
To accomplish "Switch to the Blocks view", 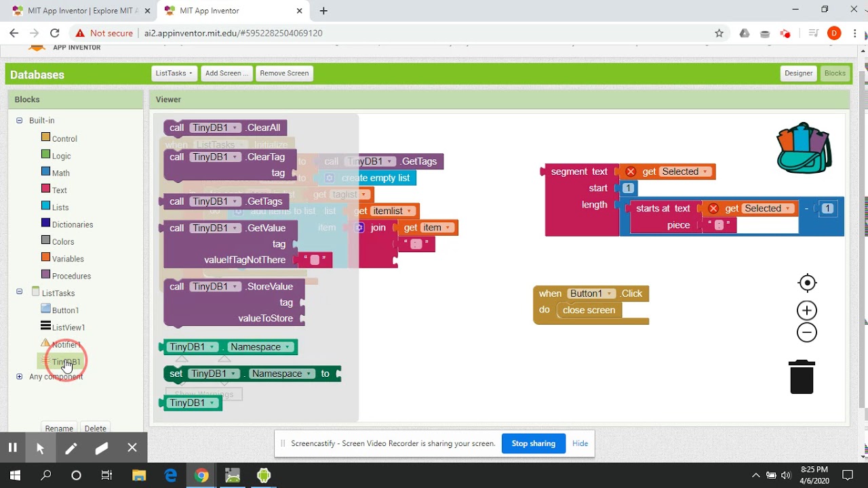I will coord(835,73).
